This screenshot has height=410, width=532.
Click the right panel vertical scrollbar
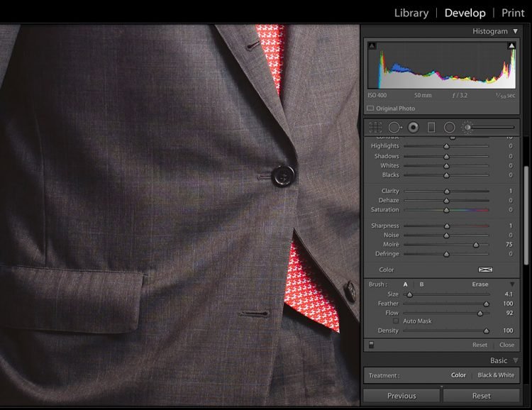(x=526, y=216)
